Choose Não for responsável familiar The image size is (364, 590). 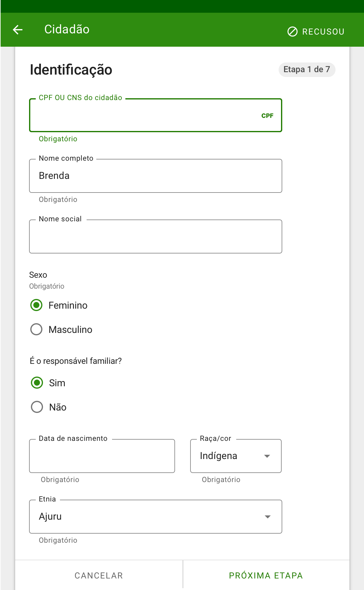tap(37, 407)
